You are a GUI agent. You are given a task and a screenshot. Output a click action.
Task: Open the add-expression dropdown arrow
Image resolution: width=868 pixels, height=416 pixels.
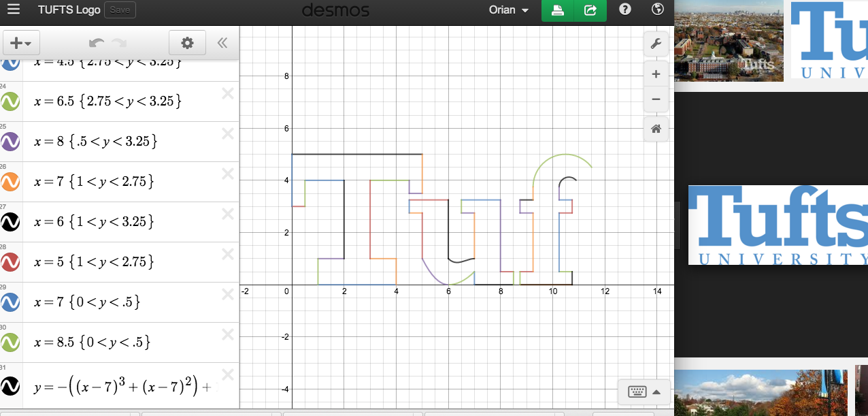[x=28, y=42]
